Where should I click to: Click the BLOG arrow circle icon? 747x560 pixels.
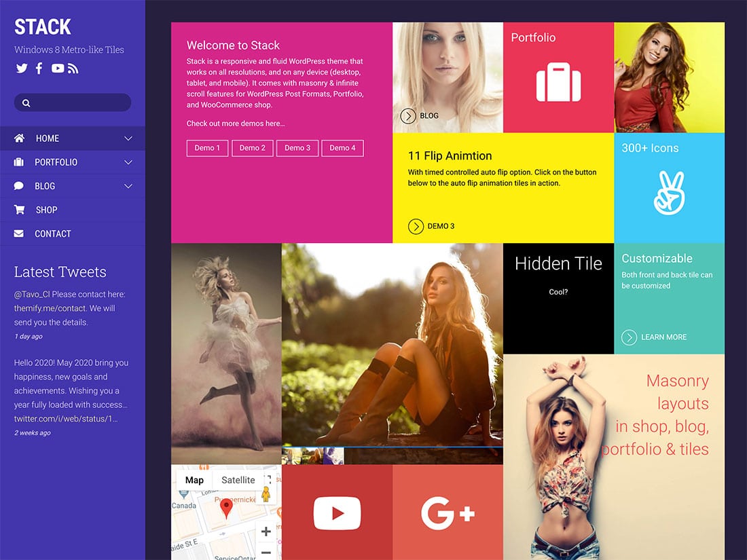coord(408,115)
